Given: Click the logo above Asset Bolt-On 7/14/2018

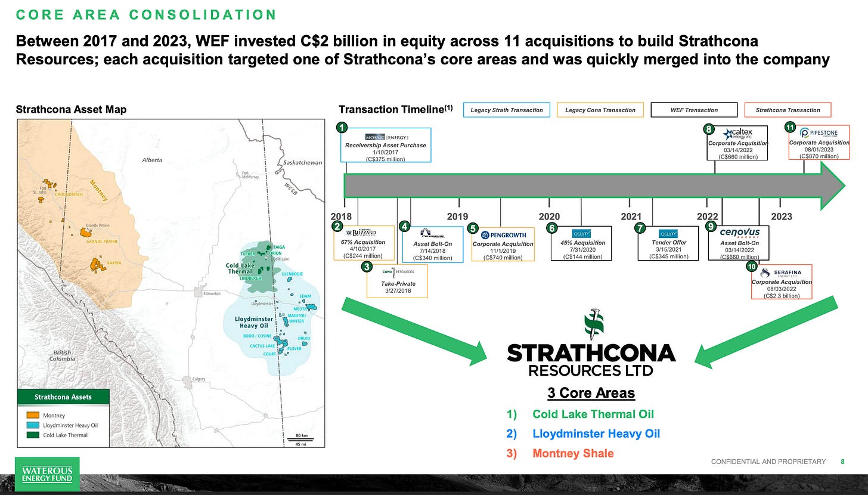Looking at the screenshot, I should (x=433, y=233).
